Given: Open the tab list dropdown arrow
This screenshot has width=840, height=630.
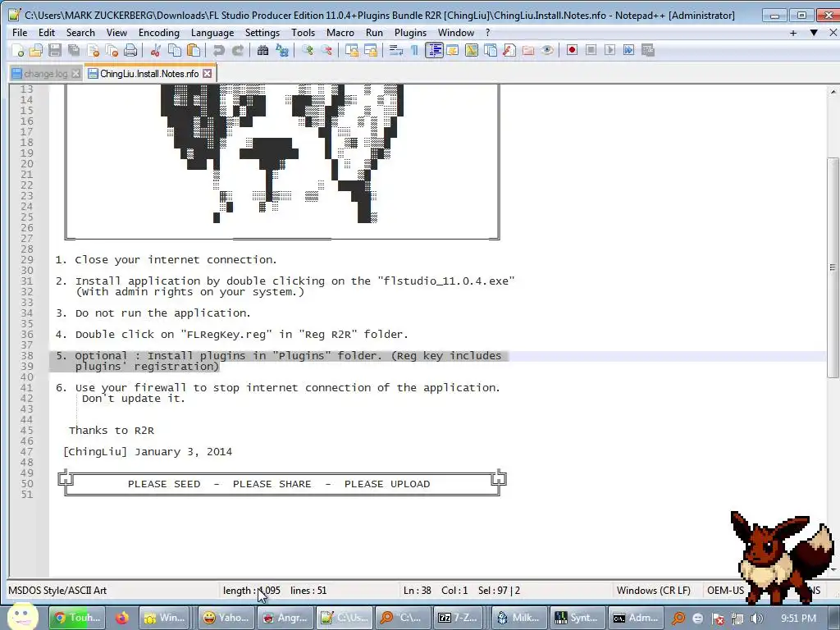Looking at the screenshot, I should [814, 33].
